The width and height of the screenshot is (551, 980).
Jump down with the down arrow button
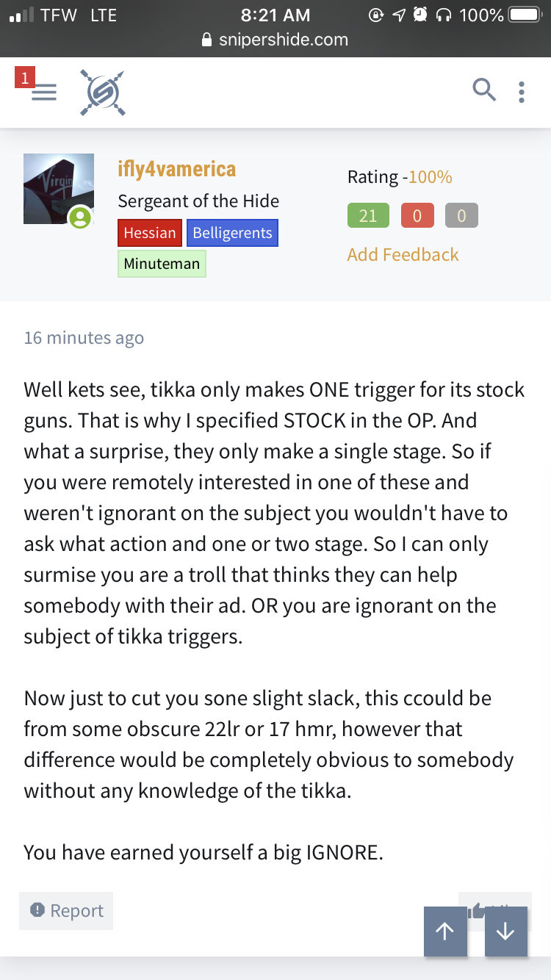click(x=506, y=931)
